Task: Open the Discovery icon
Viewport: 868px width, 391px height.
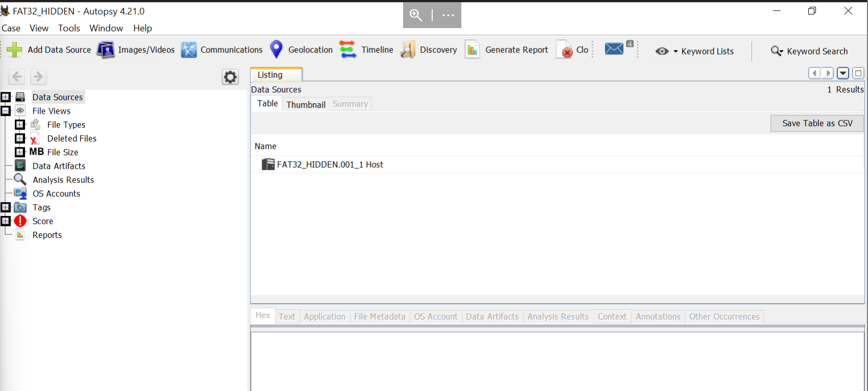Action: [x=408, y=50]
